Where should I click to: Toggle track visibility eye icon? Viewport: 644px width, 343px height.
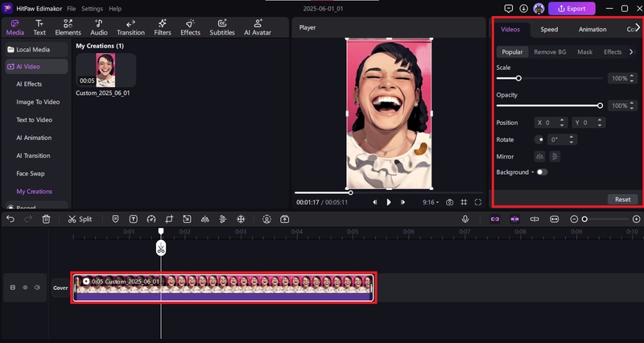[x=25, y=287]
